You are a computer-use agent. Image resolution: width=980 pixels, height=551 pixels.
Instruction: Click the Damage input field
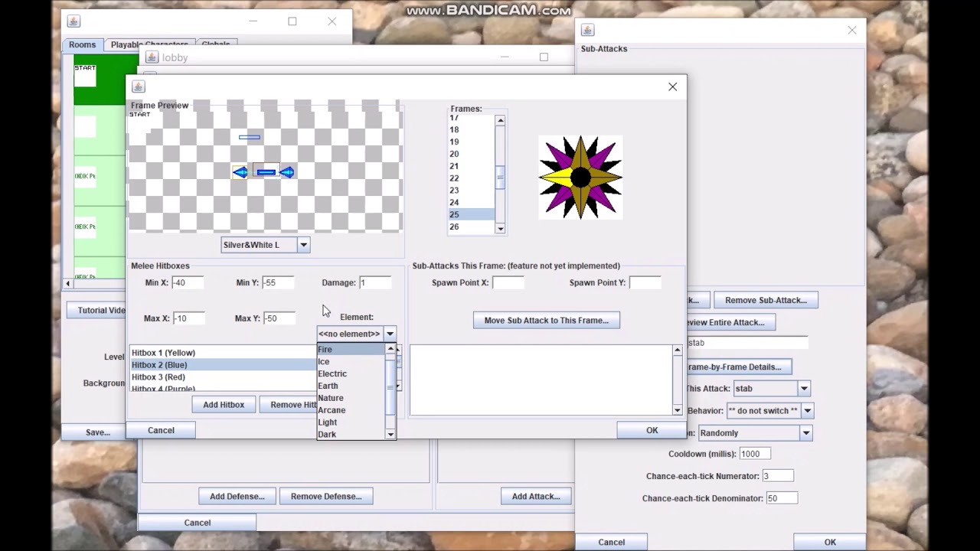[x=375, y=282]
